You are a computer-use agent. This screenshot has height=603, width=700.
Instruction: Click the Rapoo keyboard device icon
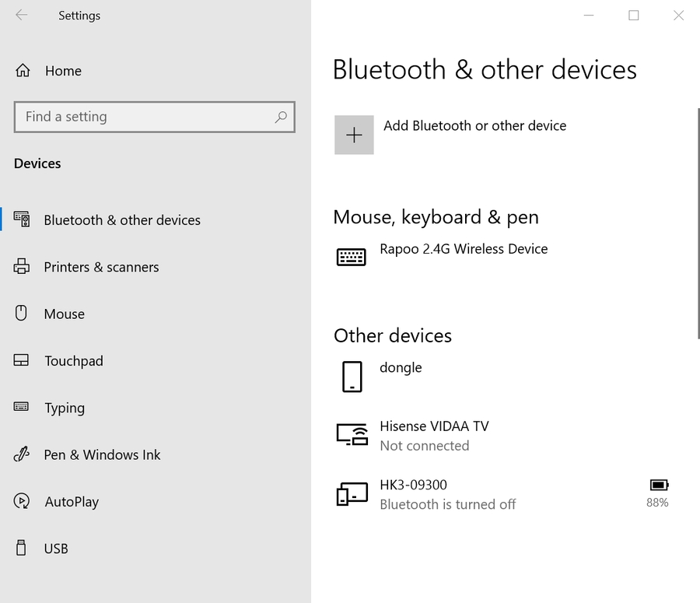tap(351, 257)
